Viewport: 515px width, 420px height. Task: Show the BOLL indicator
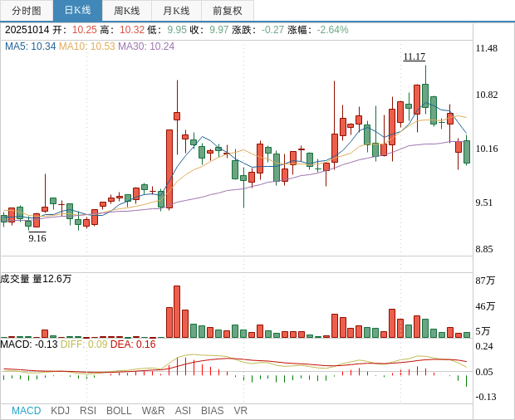pyautogui.click(x=119, y=411)
